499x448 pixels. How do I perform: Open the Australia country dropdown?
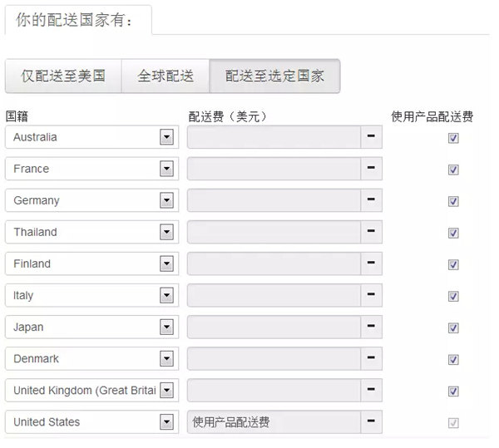(x=166, y=137)
